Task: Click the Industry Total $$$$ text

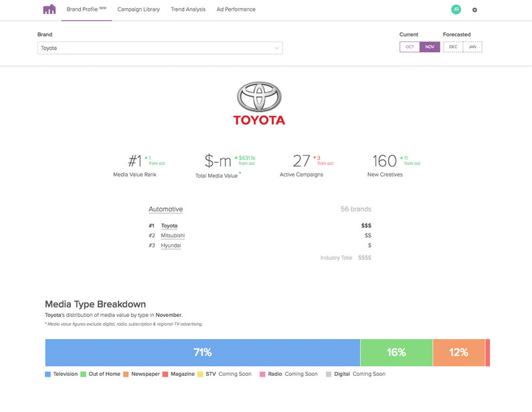Action: [346, 257]
